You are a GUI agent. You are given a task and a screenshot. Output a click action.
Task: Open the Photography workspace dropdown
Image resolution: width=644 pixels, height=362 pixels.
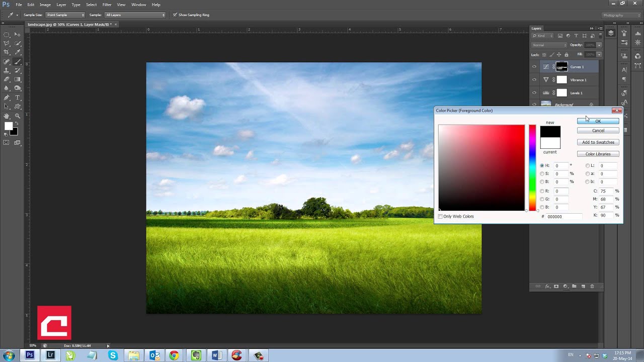(x=621, y=15)
